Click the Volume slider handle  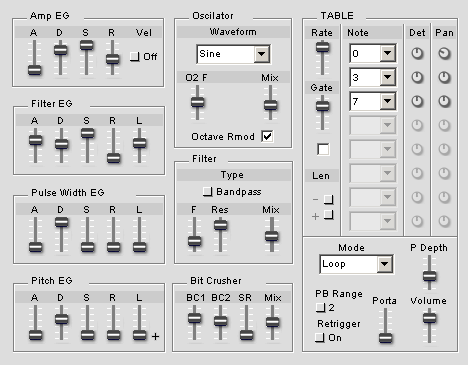[429, 318]
